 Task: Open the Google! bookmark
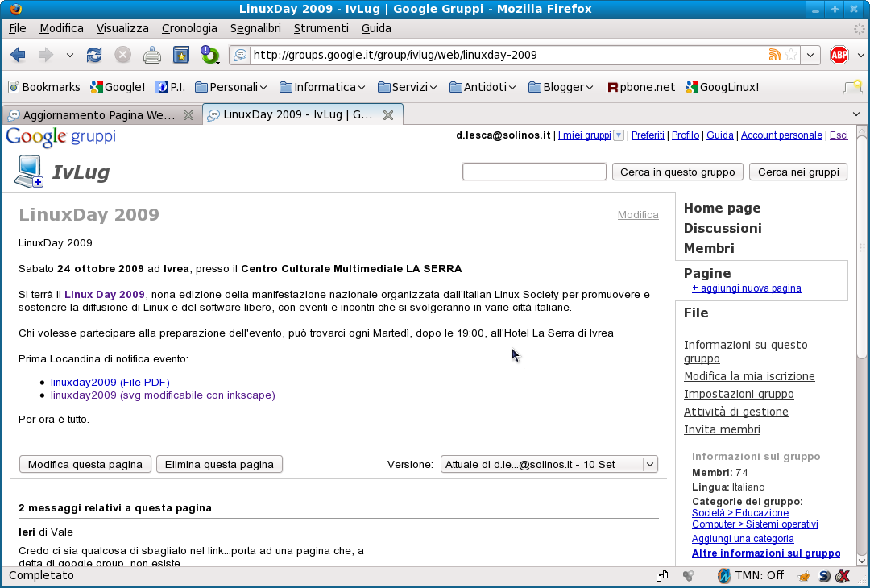click(x=118, y=87)
